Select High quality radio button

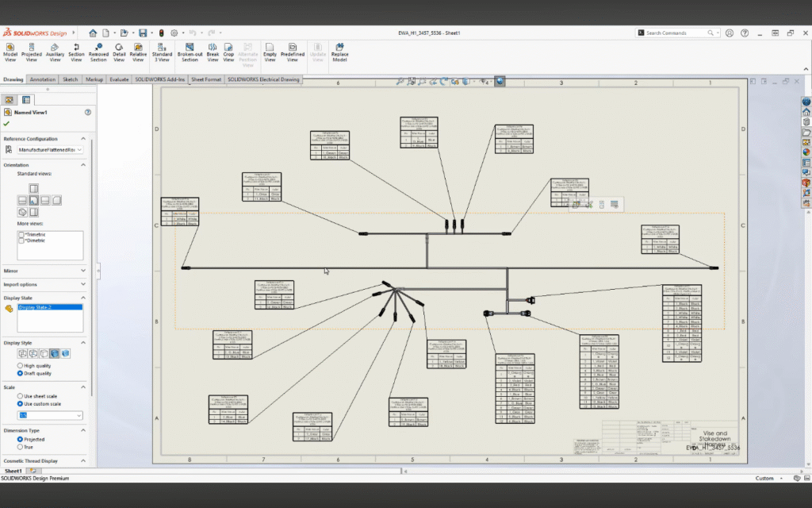tap(20, 366)
